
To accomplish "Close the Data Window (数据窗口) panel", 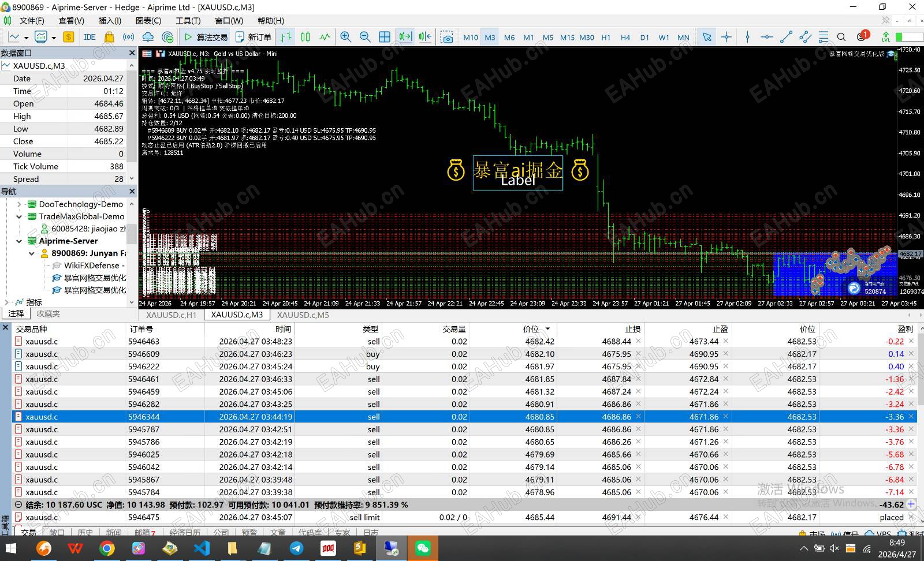I will (x=132, y=53).
